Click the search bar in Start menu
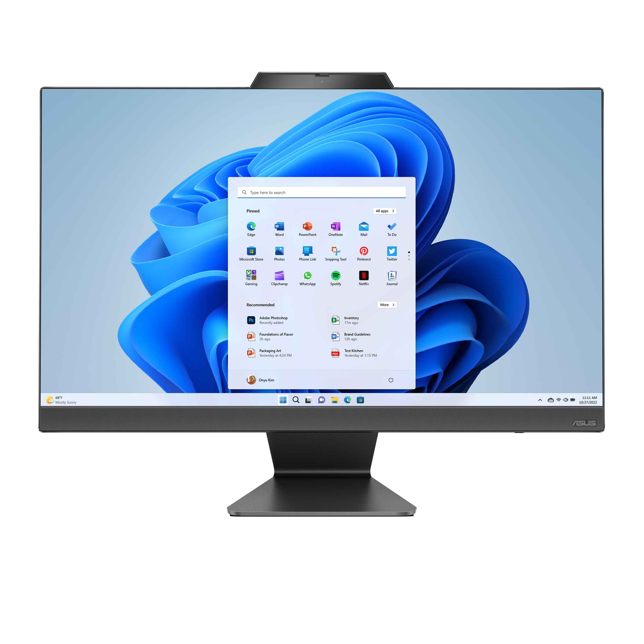The image size is (644, 644). click(x=322, y=192)
